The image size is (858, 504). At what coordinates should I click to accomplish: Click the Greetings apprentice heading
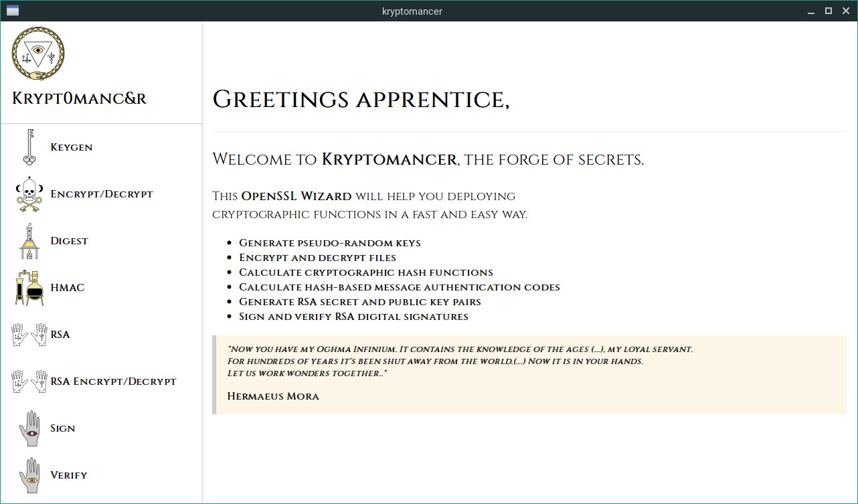pyautogui.click(x=361, y=100)
